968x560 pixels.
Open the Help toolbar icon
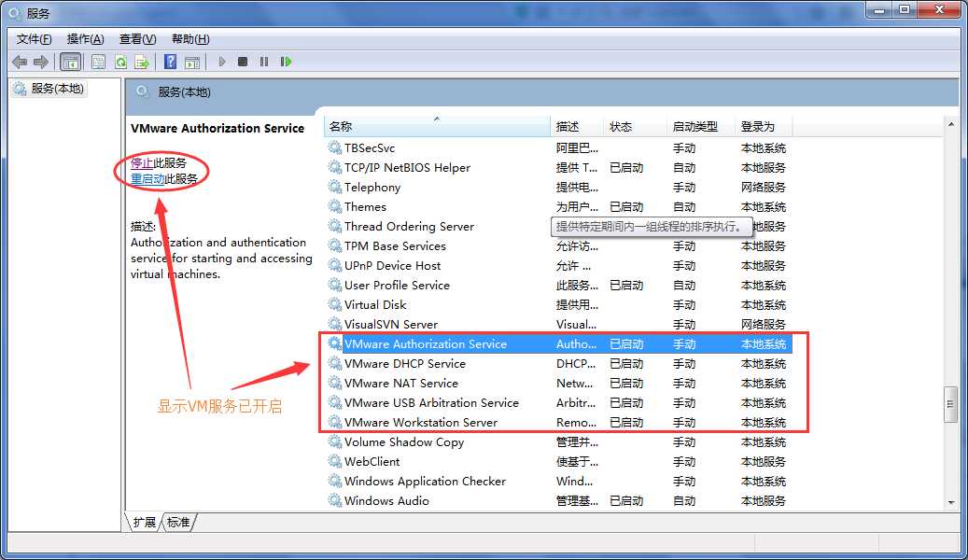click(171, 62)
